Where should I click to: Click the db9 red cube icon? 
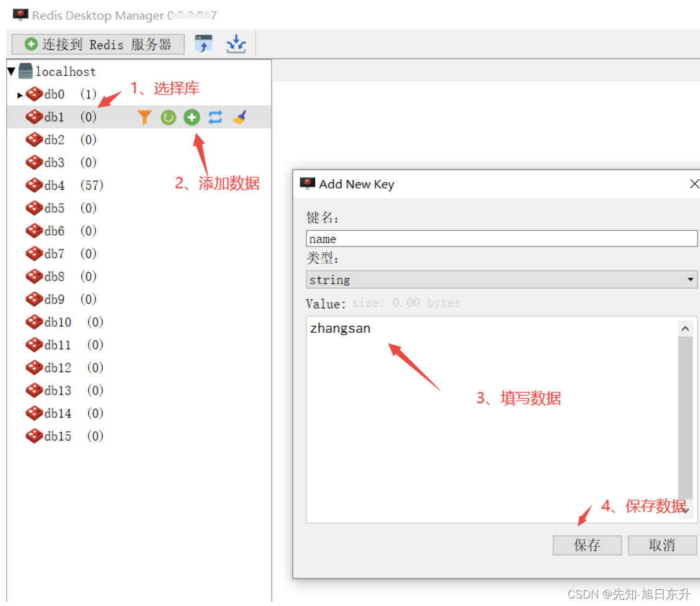[x=34, y=299]
